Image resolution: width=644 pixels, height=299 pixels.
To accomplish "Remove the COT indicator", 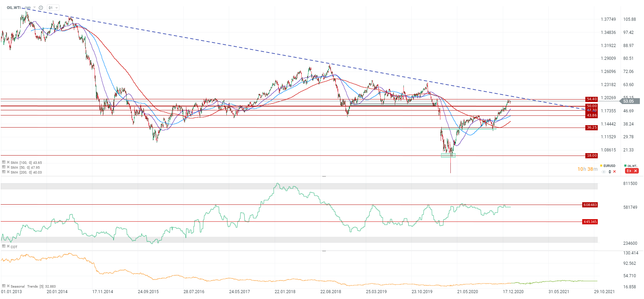I will click(x=8, y=246).
